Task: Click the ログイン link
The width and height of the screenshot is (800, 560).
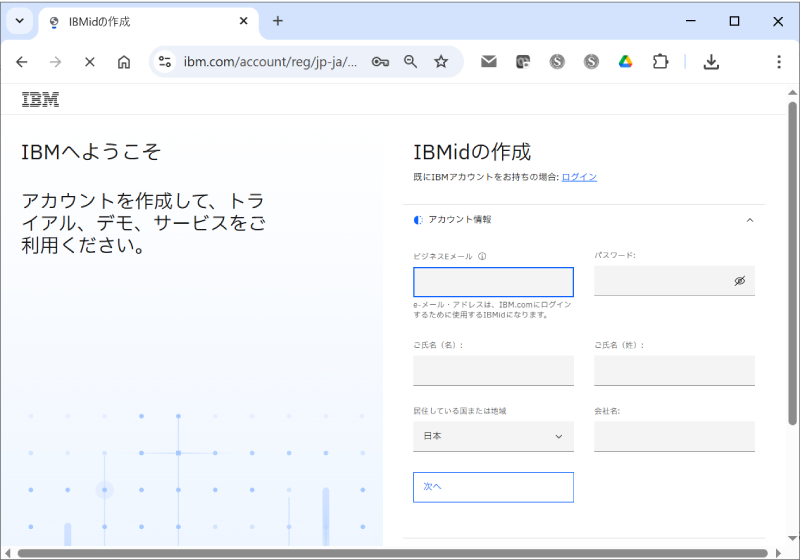Action: [x=579, y=177]
